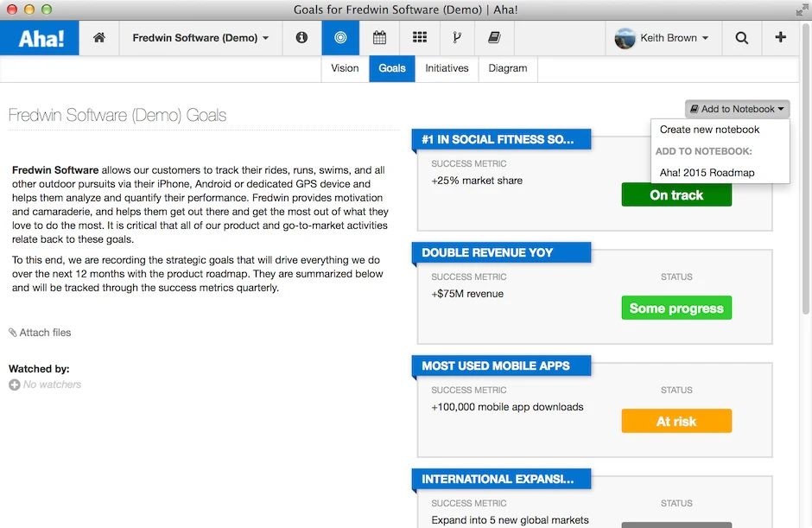The image size is (812, 528).
Task: Click the Aha! logo
Action: [41, 38]
